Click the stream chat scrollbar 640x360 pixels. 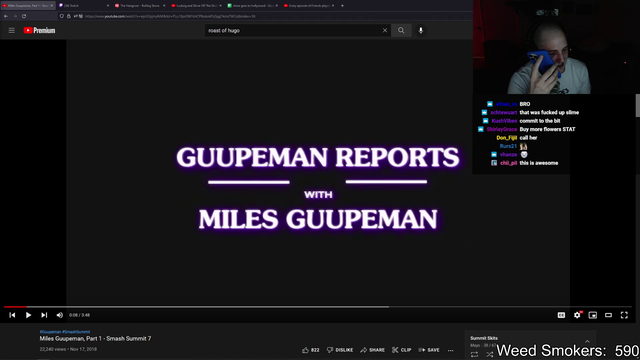click(x=638, y=105)
